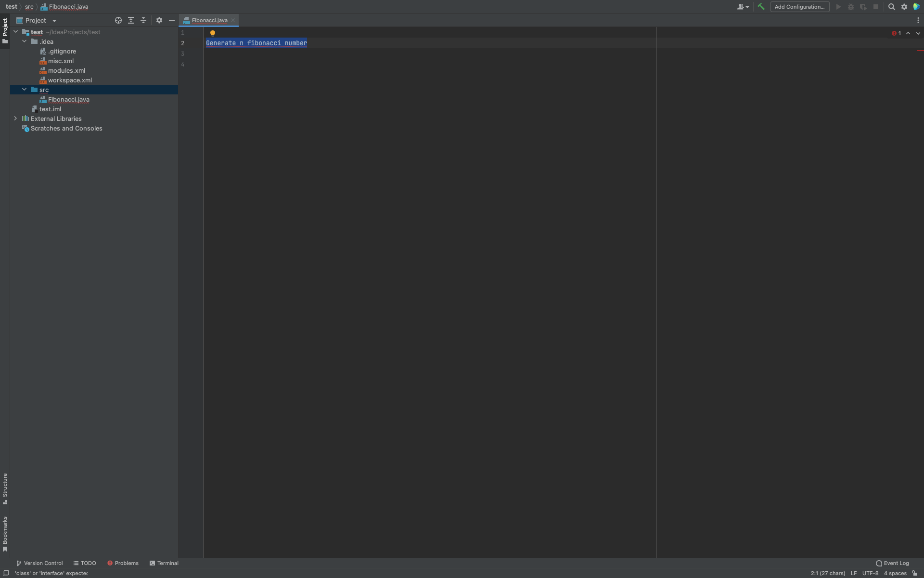This screenshot has width=924, height=578.
Task: Click Expand All icon in Project panel
Action: [x=131, y=20]
